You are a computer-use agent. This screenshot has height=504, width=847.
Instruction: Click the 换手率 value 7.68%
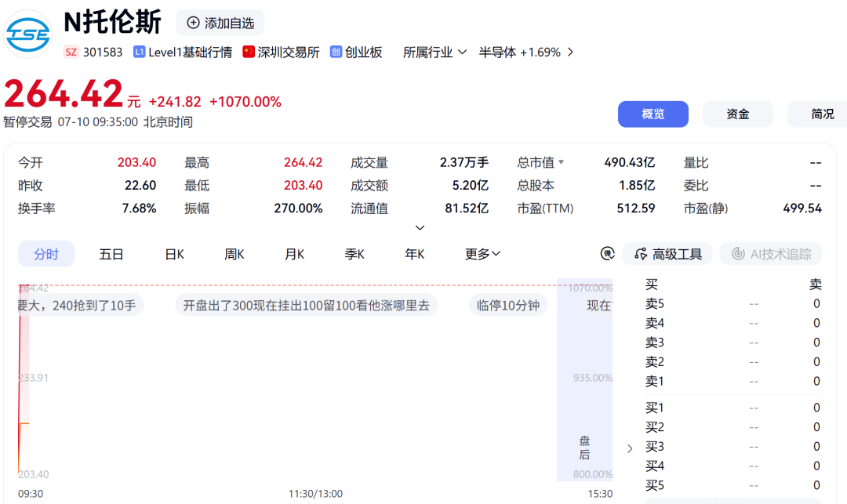point(139,208)
